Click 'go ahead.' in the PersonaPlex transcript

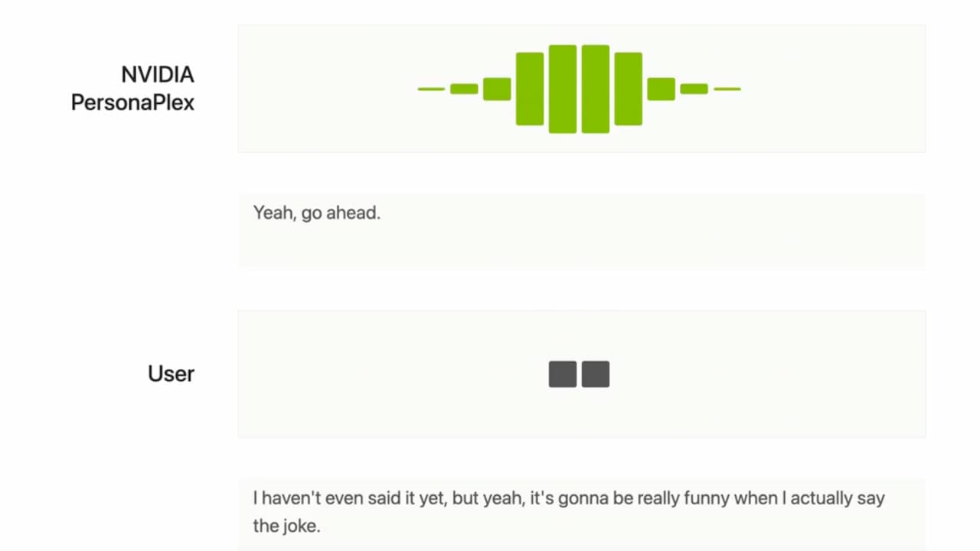pyautogui.click(x=341, y=213)
